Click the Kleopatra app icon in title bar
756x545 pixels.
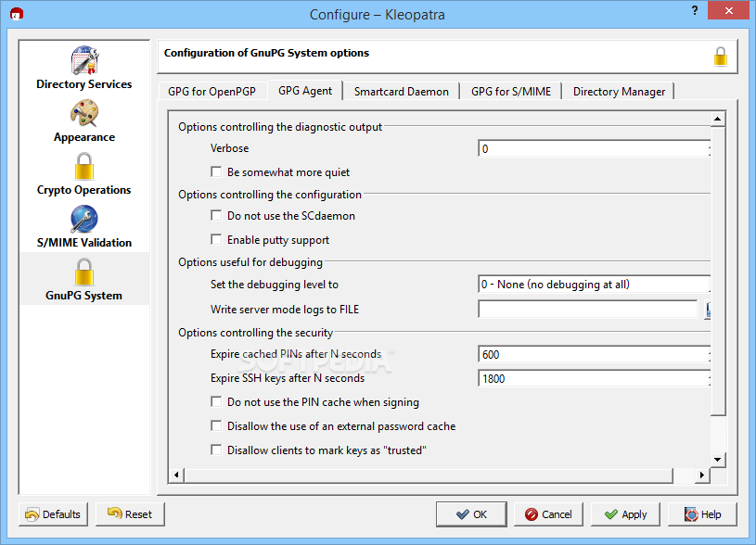(x=17, y=14)
